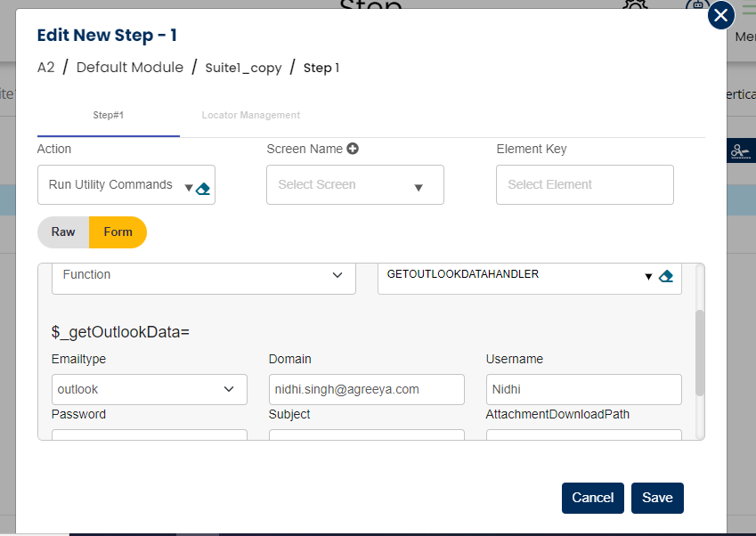This screenshot has width=756, height=536.
Task: Click the eraser icon beside GETOUTLOOKDATAHANDLER
Action: pyautogui.click(x=665, y=276)
